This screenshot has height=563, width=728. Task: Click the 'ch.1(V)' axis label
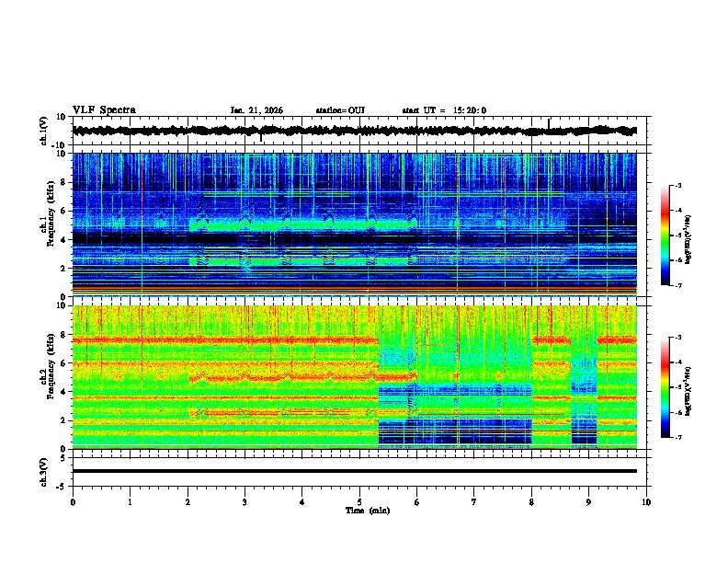[x=43, y=131]
